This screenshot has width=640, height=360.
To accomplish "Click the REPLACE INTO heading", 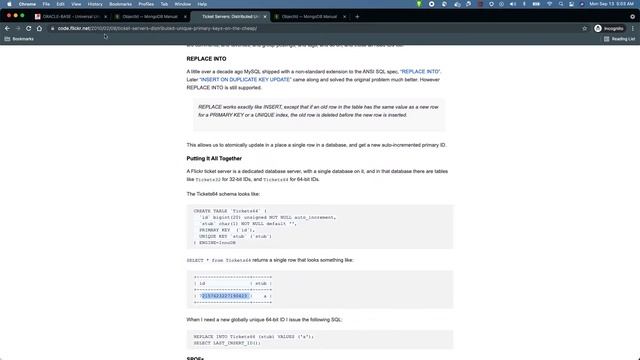I will tap(206, 59).
